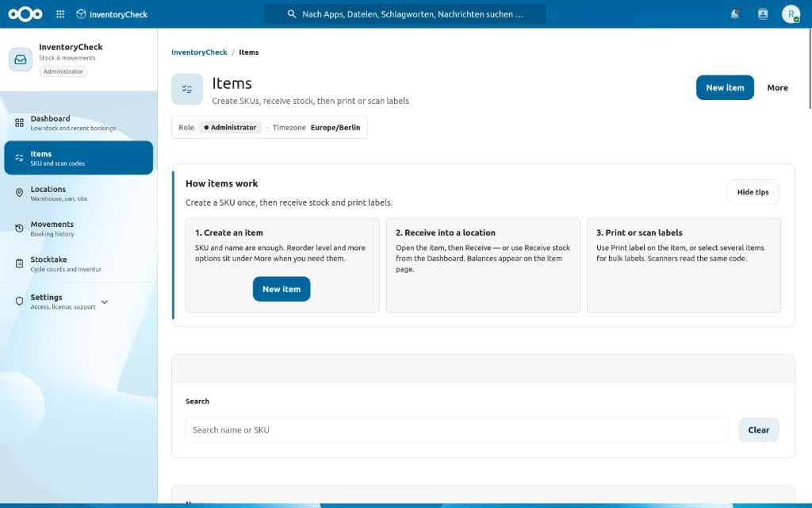Open Stocktake cycle counts
The height and width of the screenshot is (508, 812).
coord(79,264)
